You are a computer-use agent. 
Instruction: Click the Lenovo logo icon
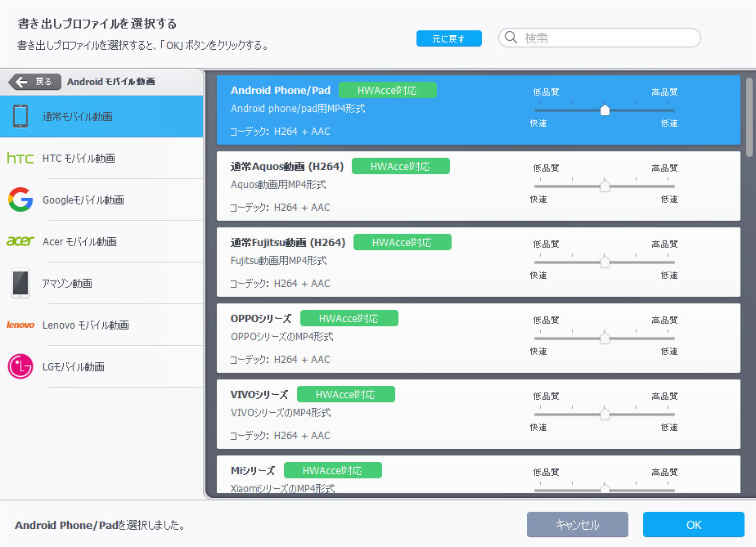tap(20, 325)
